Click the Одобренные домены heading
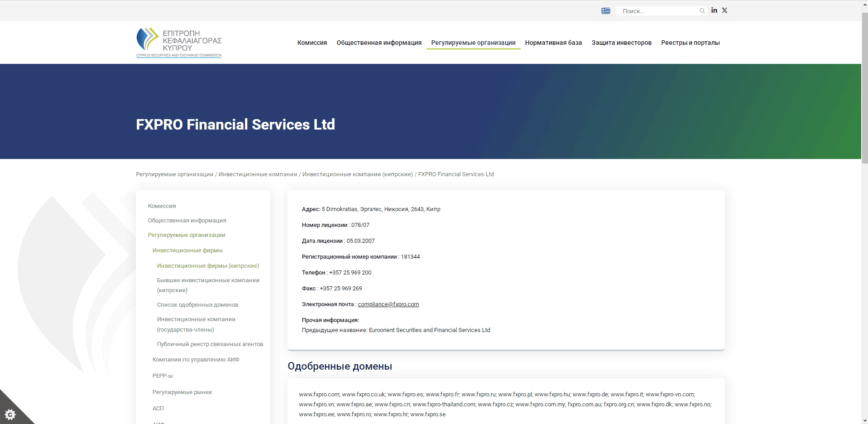 [x=340, y=366]
